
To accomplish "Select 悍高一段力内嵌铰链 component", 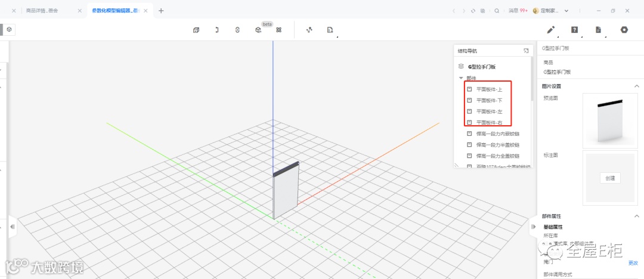I will [x=498, y=134].
